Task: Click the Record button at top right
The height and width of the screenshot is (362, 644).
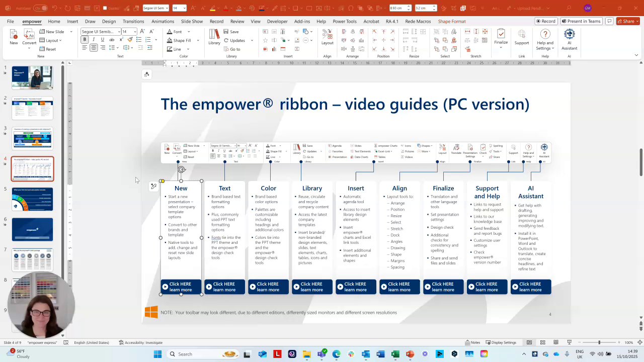Action: pos(546,21)
